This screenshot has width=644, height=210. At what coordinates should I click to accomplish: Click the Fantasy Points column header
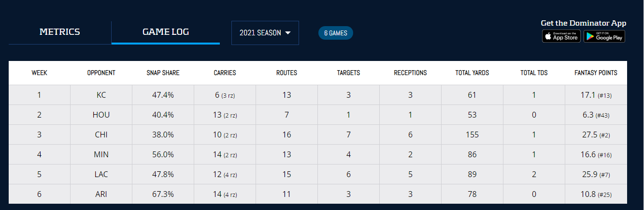596,73
